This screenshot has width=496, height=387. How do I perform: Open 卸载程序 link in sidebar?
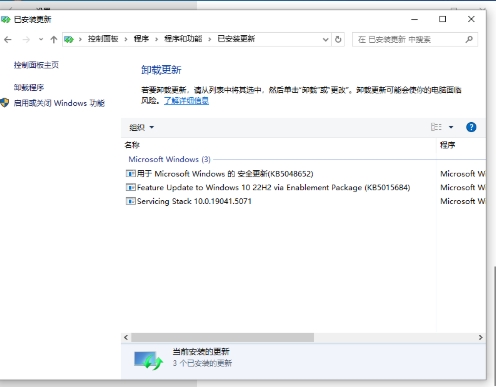(29, 88)
